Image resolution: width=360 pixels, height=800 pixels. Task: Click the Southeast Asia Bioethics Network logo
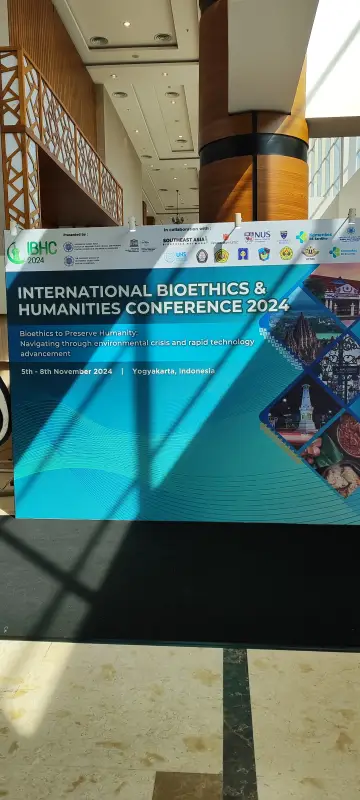tap(185, 240)
